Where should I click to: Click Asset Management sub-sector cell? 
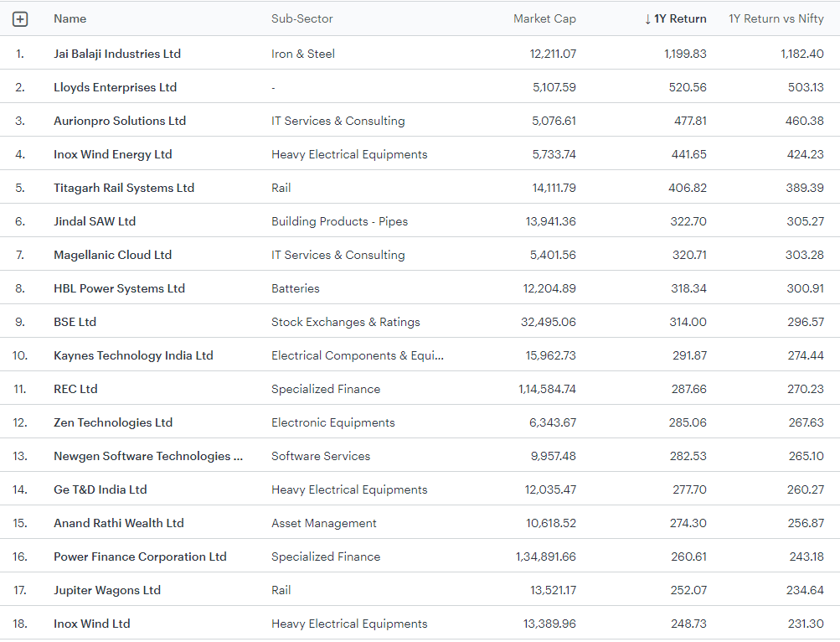pos(323,523)
